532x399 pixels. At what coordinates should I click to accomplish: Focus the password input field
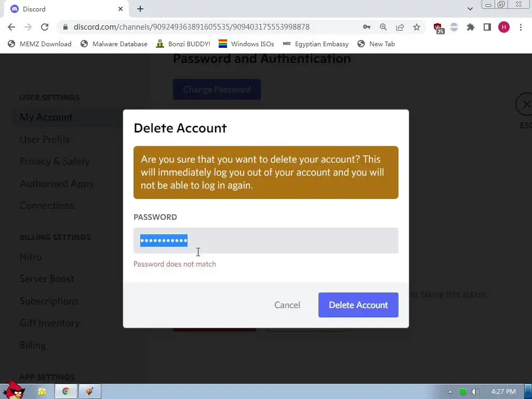point(265,241)
